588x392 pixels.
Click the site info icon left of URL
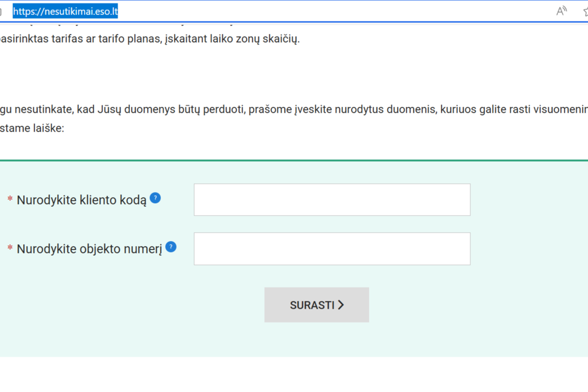point(1,11)
